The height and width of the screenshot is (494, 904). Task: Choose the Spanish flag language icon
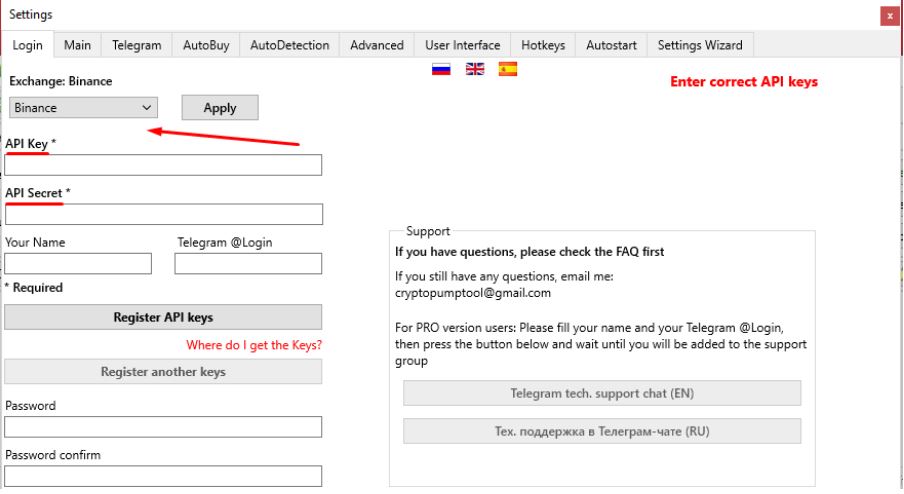point(508,70)
